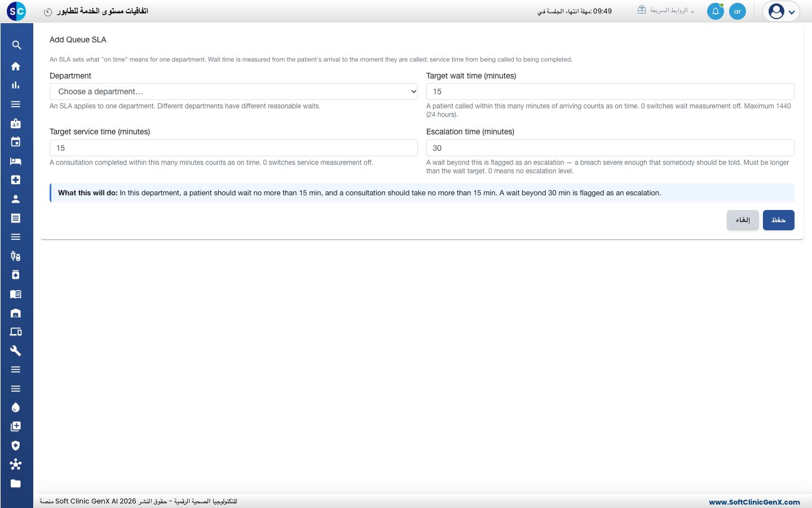812x508 pixels.
Task: Open the shield with cross sidebar icon
Action: pos(16,445)
